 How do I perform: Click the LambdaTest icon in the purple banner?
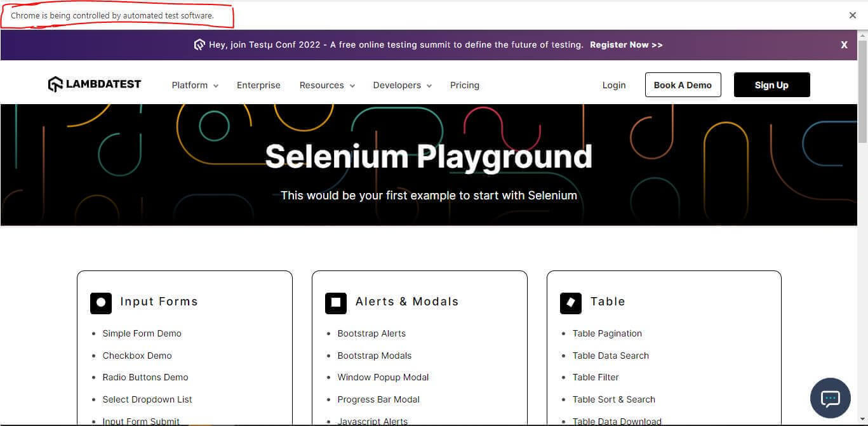point(199,44)
